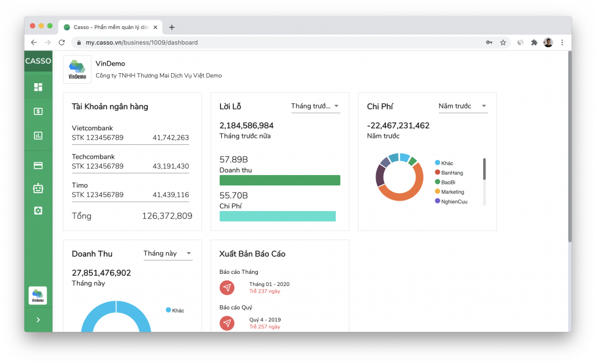This screenshot has height=364, width=596.
Task: Click the BanHang legend item
Action: tap(449, 173)
